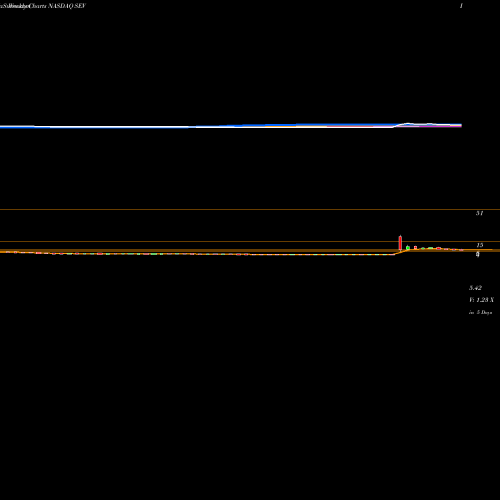Image resolution: width=500 pixels, height=500 pixels.
Task: Click the 'in 5 Days' label
Action: [x=480, y=313]
